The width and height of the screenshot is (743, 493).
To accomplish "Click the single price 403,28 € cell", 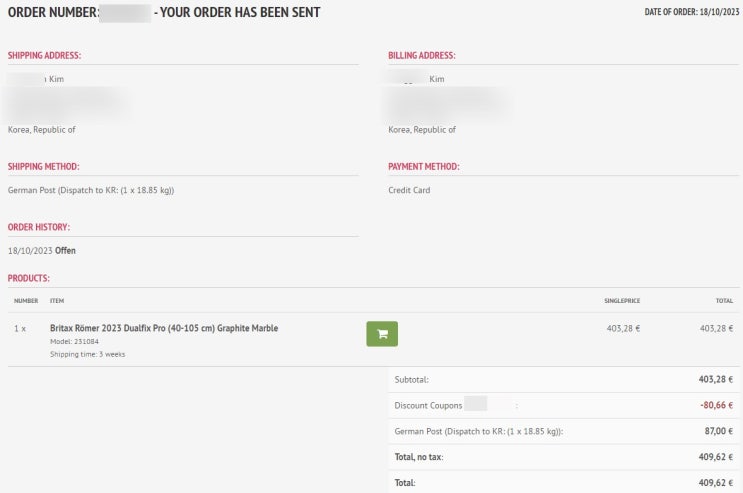I will (x=623, y=328).
